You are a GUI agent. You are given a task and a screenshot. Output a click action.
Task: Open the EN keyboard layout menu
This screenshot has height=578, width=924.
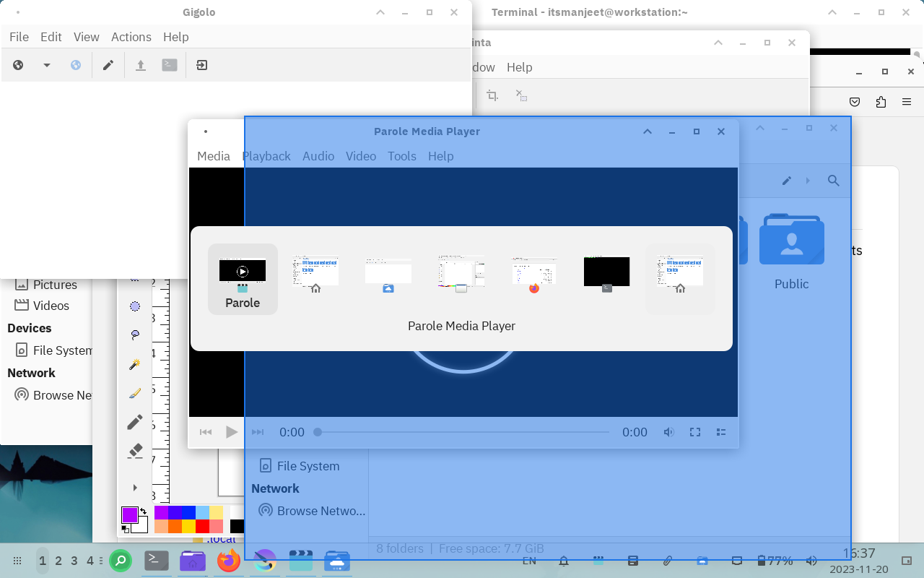(x=529, y=561)
